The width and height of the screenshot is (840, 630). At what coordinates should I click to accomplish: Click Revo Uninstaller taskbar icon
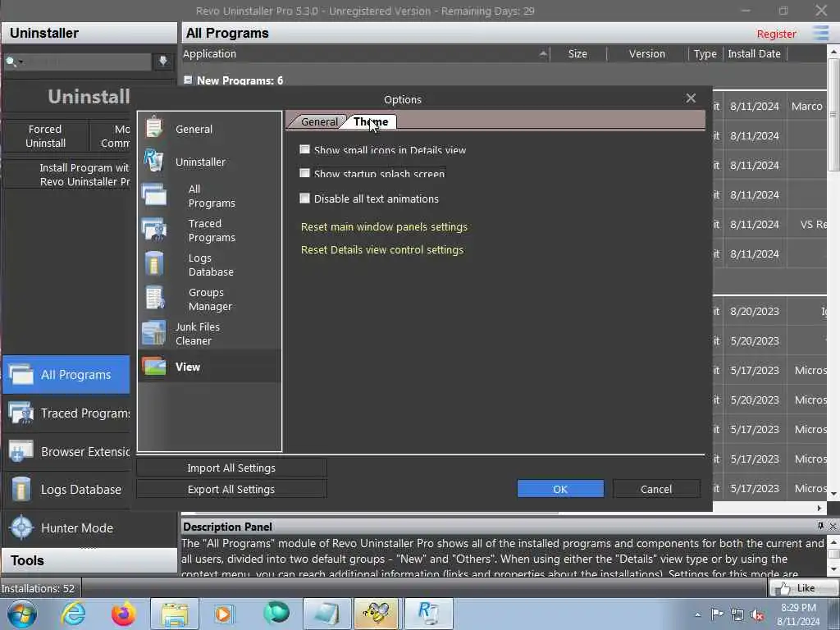click(428, 614)
